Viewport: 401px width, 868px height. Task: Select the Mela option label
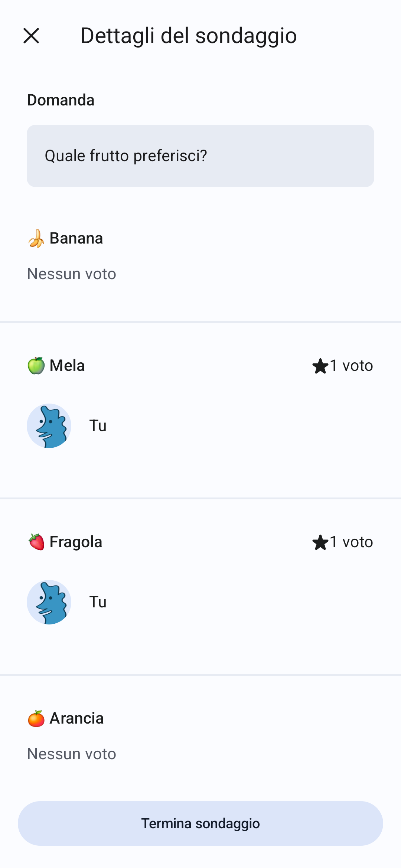click(67, 366)
